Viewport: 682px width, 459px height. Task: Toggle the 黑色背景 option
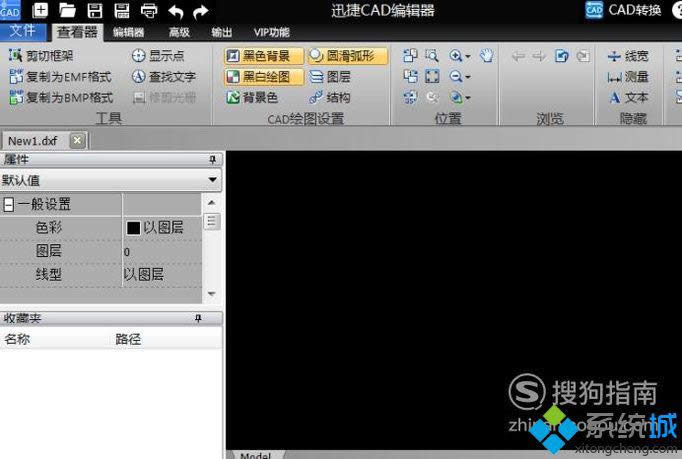264,56
